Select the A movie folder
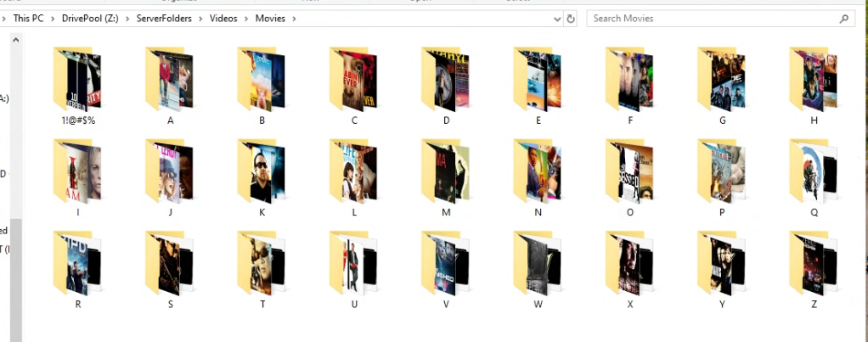 pyautogui.click(x=169, y=80)
